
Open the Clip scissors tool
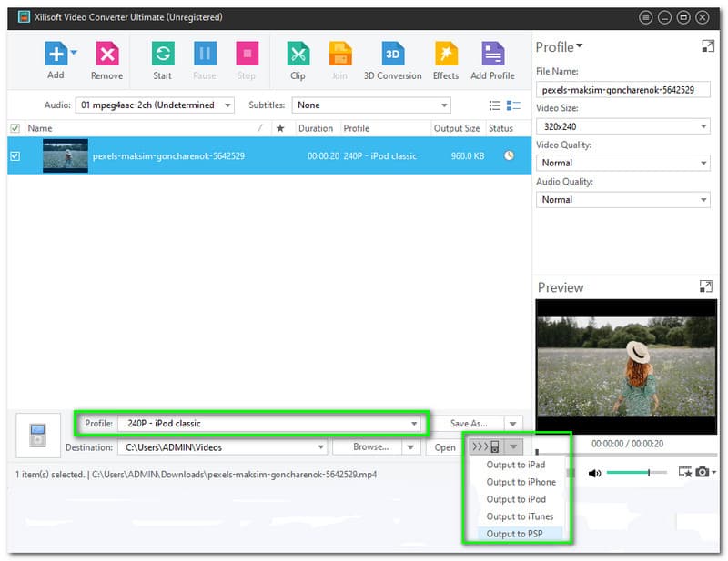pyautogui.click(x=298, y=55)
